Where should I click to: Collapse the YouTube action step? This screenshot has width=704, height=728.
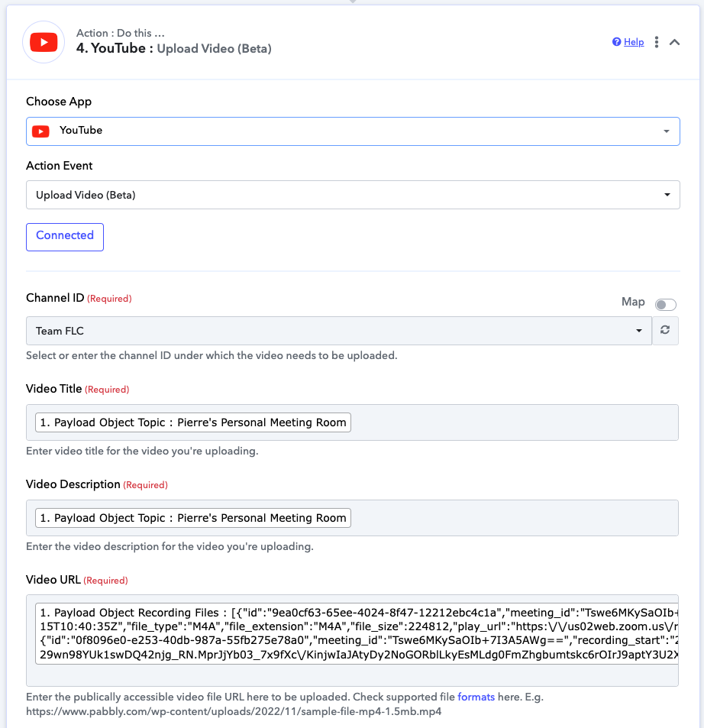click(x=674, y=42)
